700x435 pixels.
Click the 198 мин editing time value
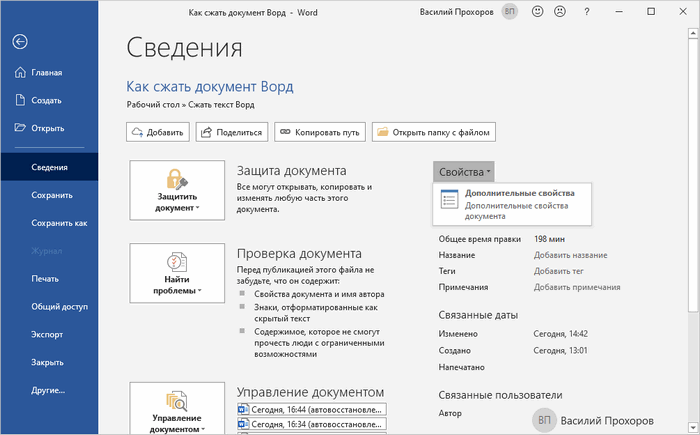click(x=549, y=239)
